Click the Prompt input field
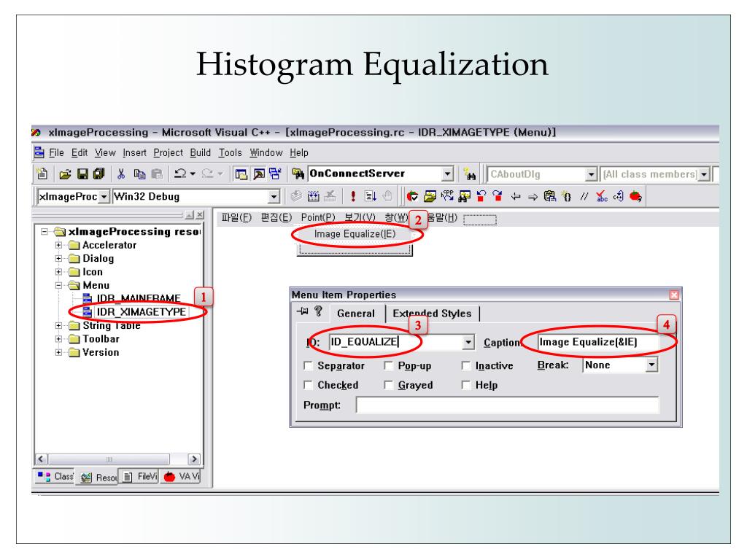 [x=508, y=405]
